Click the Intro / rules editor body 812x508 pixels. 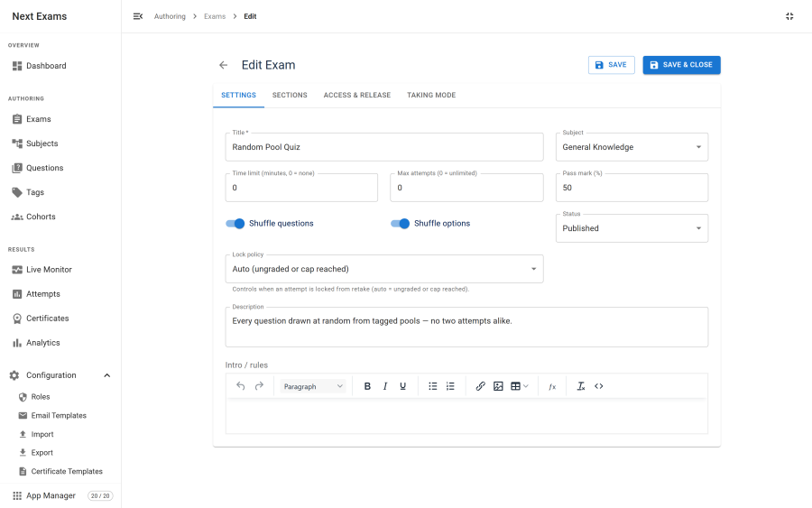(x=466, y=416)
